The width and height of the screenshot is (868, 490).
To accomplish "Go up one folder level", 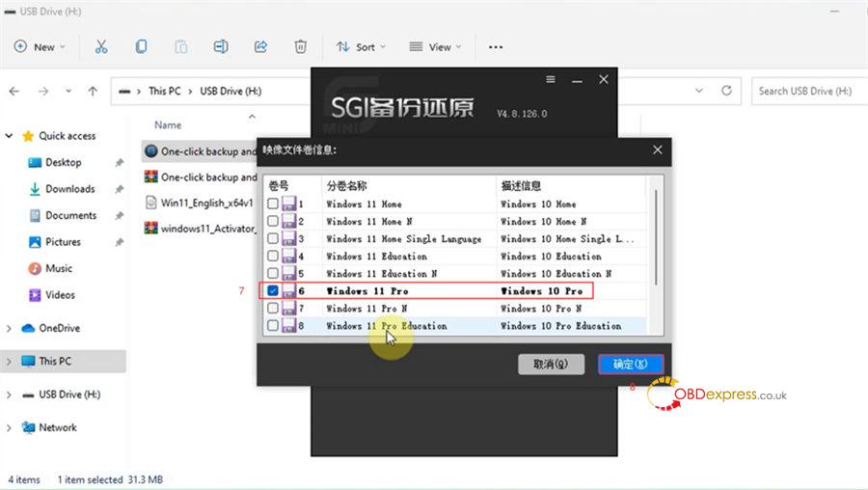I will [93, 92].
